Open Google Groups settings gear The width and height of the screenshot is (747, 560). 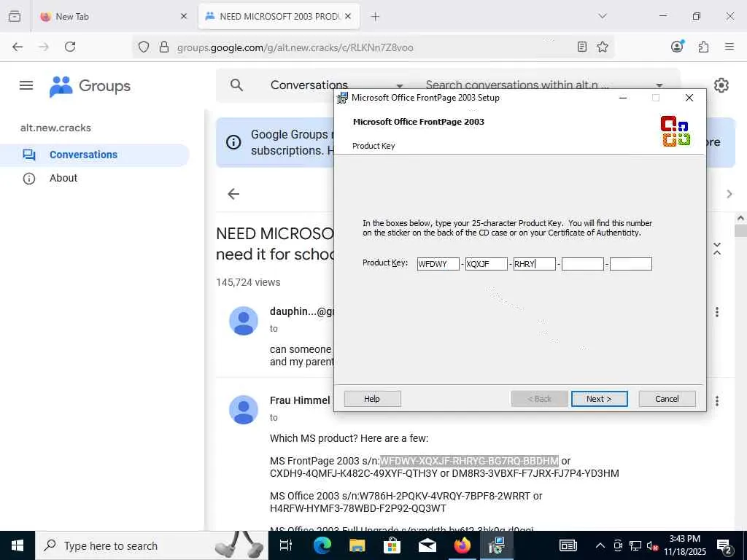pos(721,85)
